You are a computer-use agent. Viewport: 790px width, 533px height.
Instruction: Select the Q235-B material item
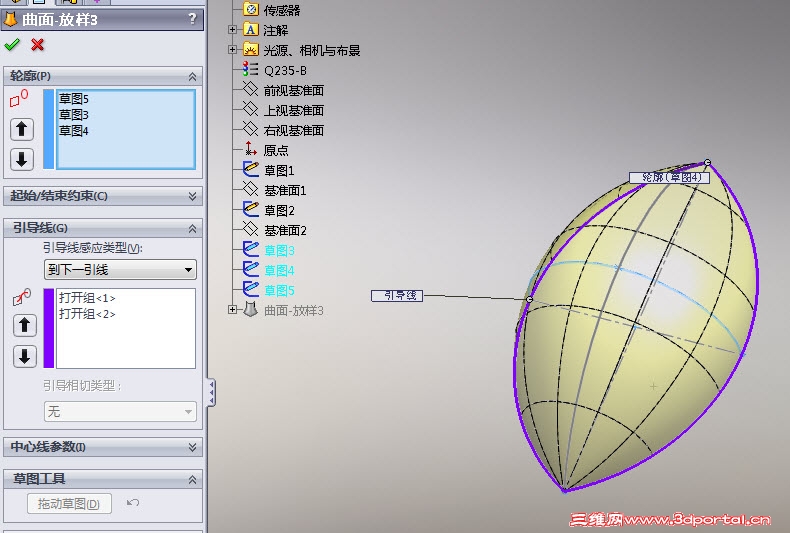click(x=285, y=71)
